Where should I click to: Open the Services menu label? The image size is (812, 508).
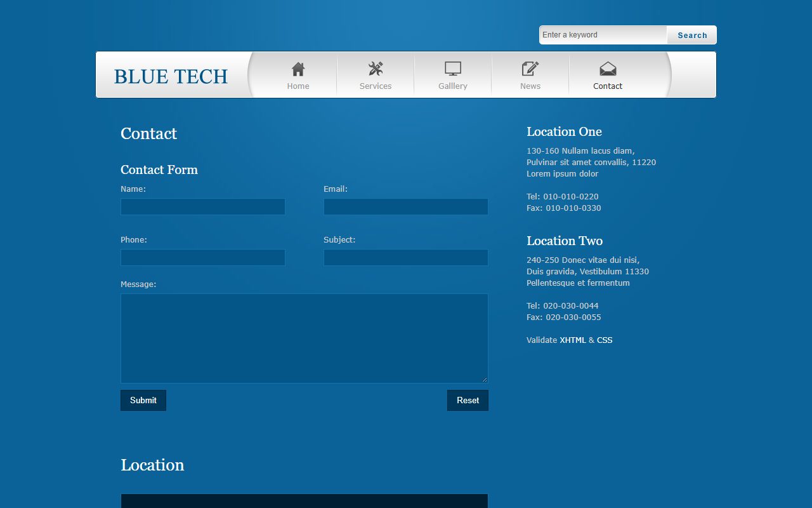coord(376,86)
